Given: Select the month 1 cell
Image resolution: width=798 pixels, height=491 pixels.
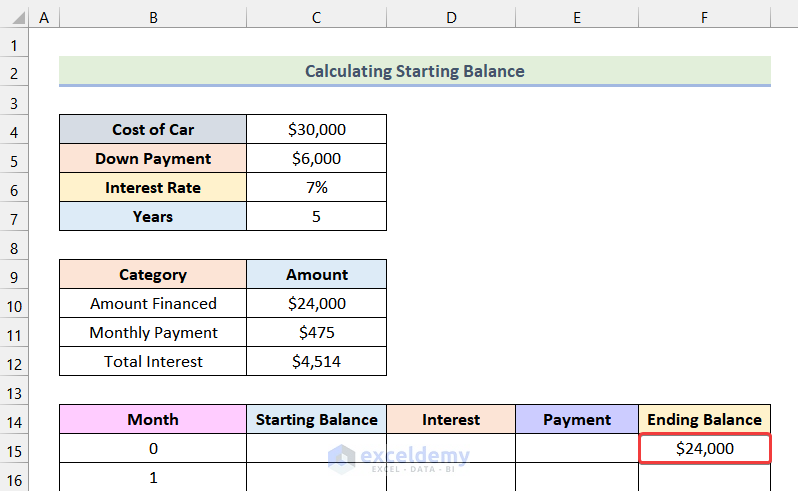Looking at the screenshot, I should point(153,477).
